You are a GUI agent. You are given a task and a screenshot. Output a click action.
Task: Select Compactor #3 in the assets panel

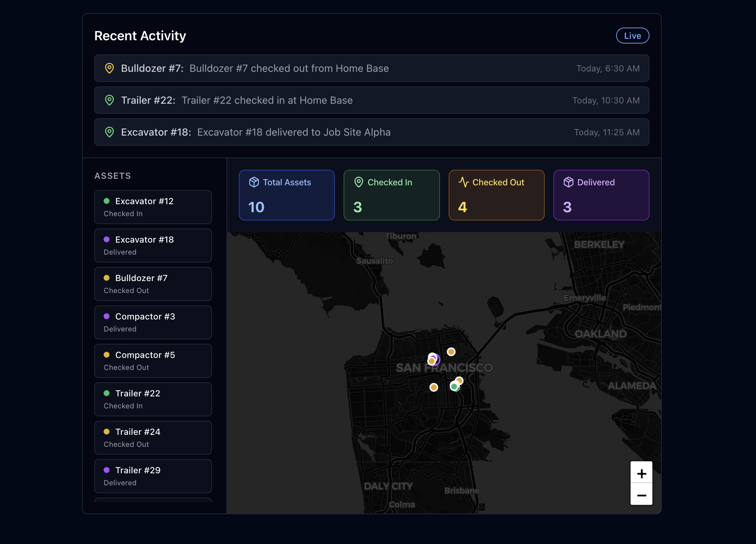(x=153, y=322)
